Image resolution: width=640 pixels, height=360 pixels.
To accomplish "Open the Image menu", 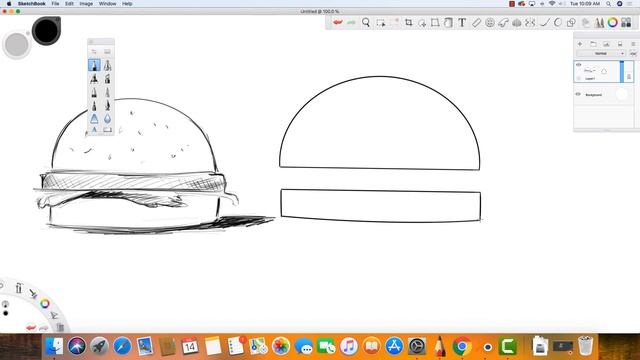I will [x=86, y=4].
